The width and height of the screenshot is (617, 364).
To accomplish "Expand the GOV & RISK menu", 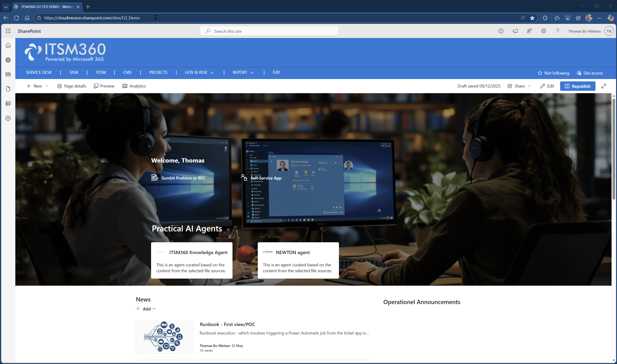I will (x=199, y=72).
